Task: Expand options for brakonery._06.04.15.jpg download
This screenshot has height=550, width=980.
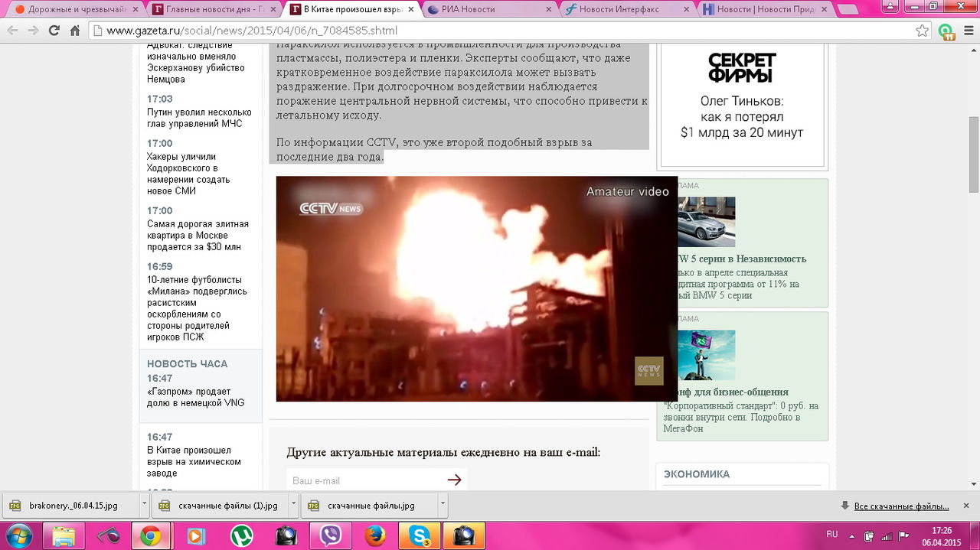Action: point(145,506)
